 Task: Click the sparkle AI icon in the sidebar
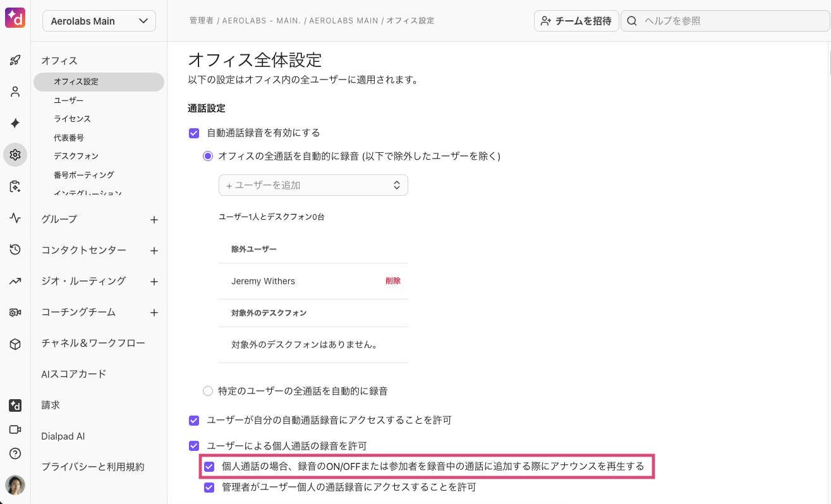click(15, 123)
